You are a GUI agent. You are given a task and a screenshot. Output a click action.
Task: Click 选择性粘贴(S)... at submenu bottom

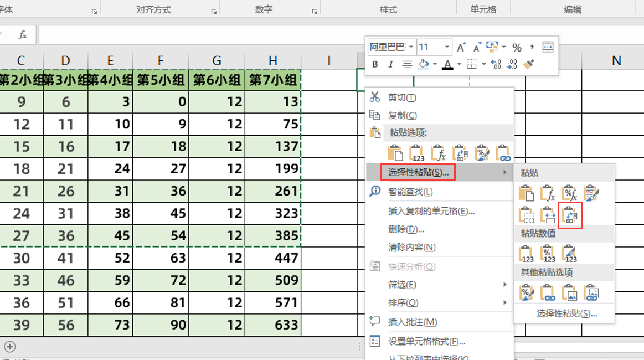(x=565, y=313)
